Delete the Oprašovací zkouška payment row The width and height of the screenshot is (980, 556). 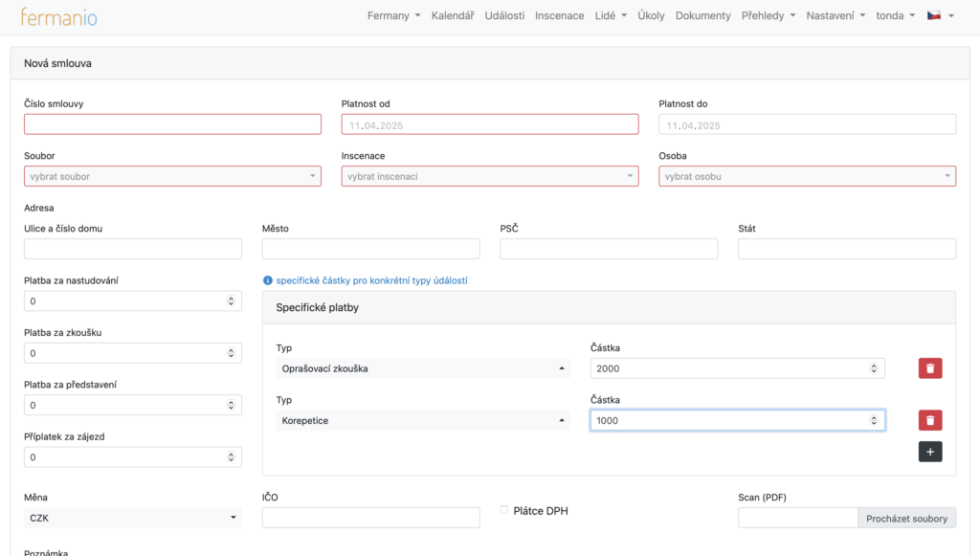(x=930, y=368)
